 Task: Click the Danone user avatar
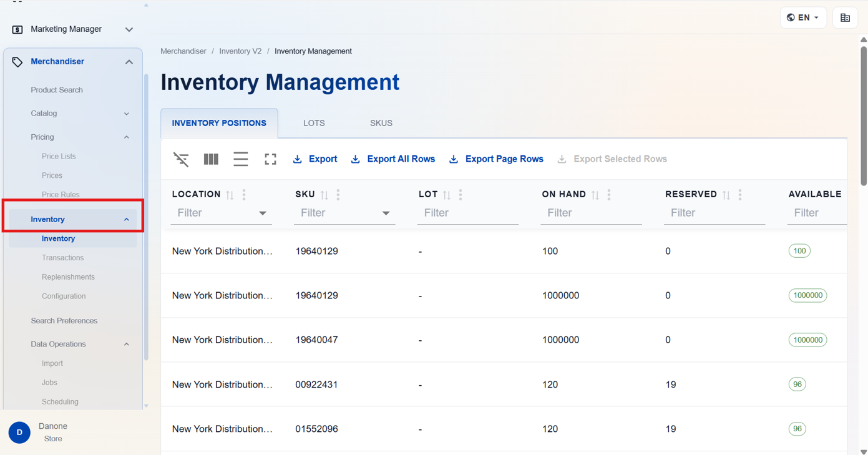19,433
